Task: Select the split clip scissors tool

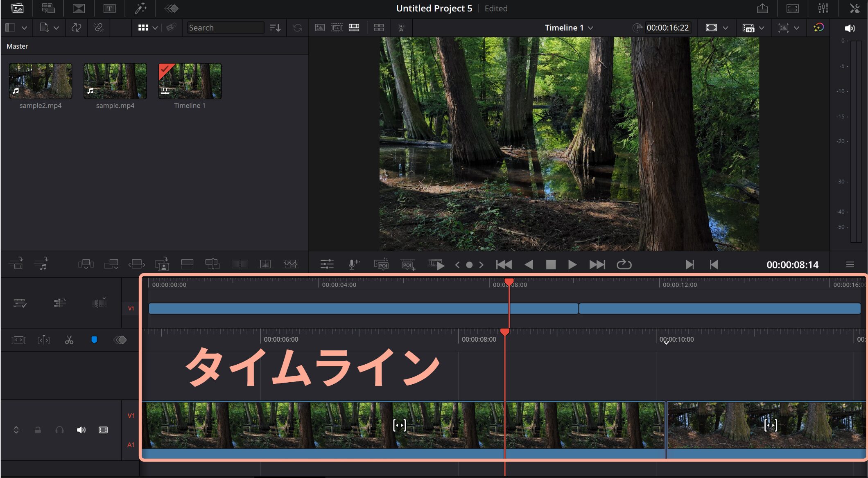Action: (x=69, y=340)
